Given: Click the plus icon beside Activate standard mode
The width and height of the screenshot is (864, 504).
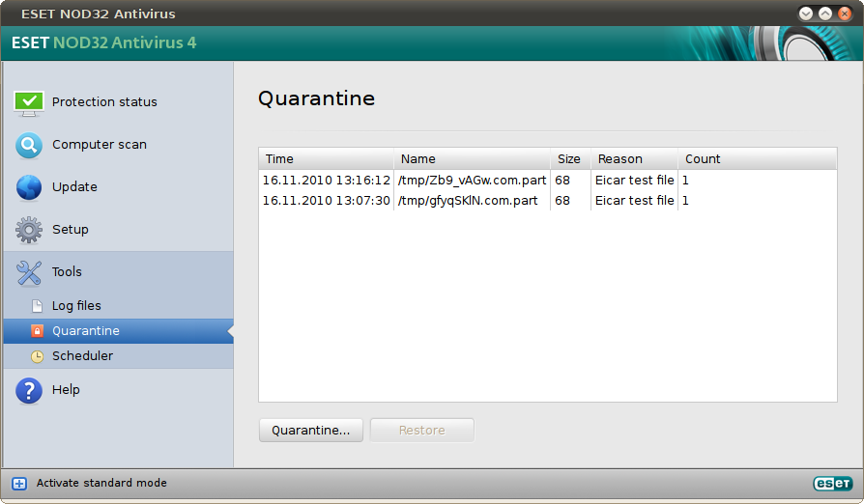Looking at the screenshot, I should click(19, 484).
